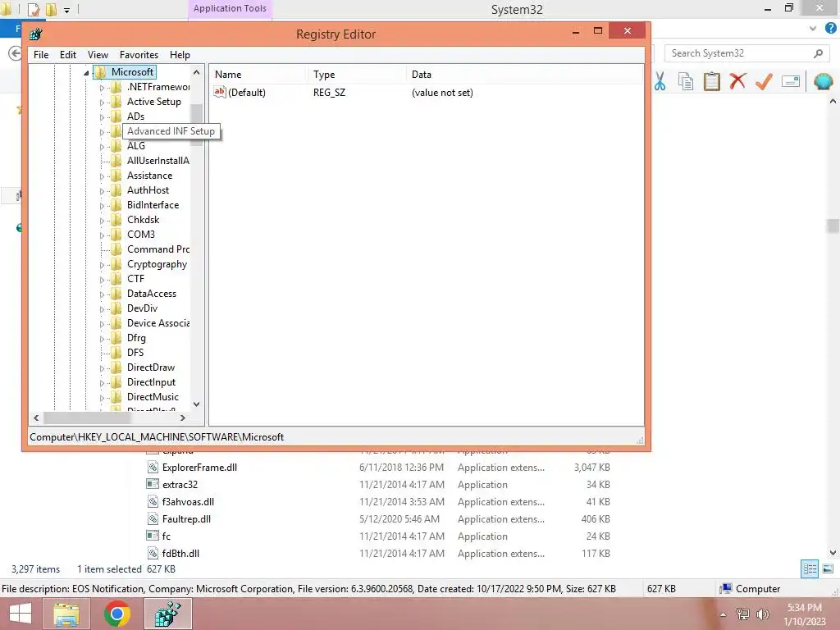
Task: Click the Explorer back navigation arrow
Action: pos(15,53)
